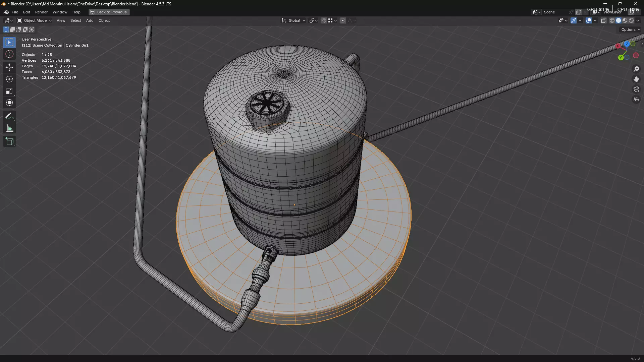The height and width of the screenshot is (362, 644).
Task: Open Global transform orientation dropdown
Action: pyautogui.click(x=293, y=20)
